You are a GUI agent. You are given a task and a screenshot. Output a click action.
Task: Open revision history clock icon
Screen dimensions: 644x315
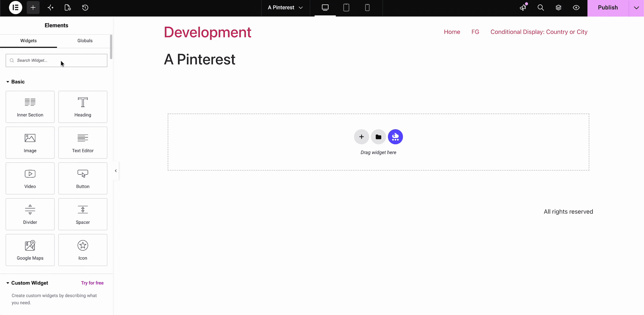coord(85,8)
